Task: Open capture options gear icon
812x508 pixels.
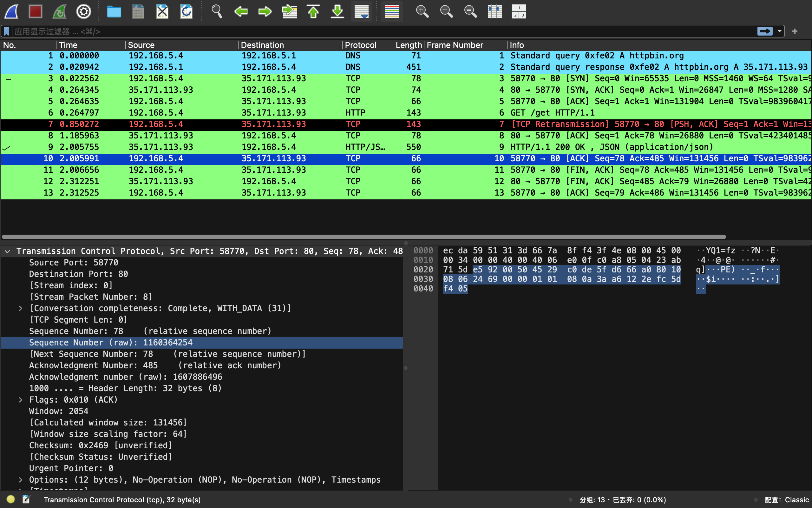Action: click(83, 11)
